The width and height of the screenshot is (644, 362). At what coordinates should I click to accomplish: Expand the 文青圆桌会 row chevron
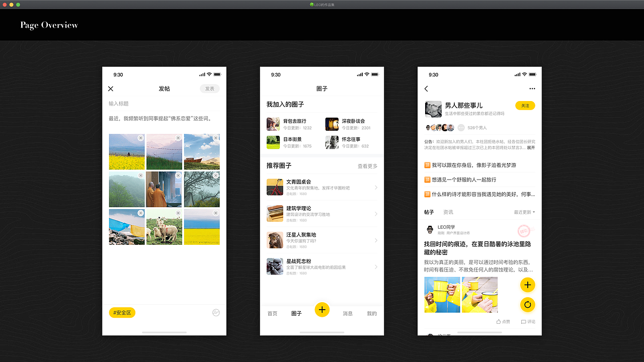pyautogui.click(x=376, y=188)
